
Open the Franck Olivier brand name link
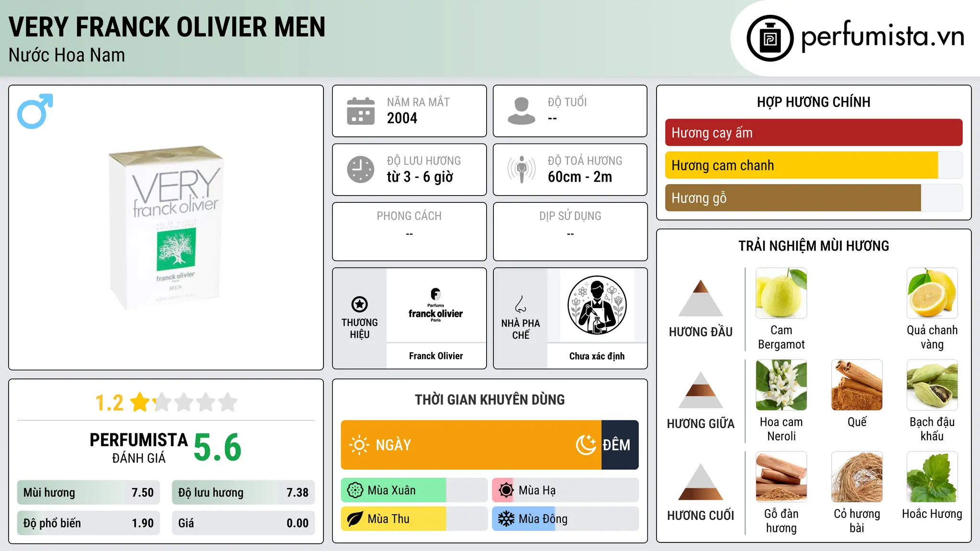pos(436,356)
